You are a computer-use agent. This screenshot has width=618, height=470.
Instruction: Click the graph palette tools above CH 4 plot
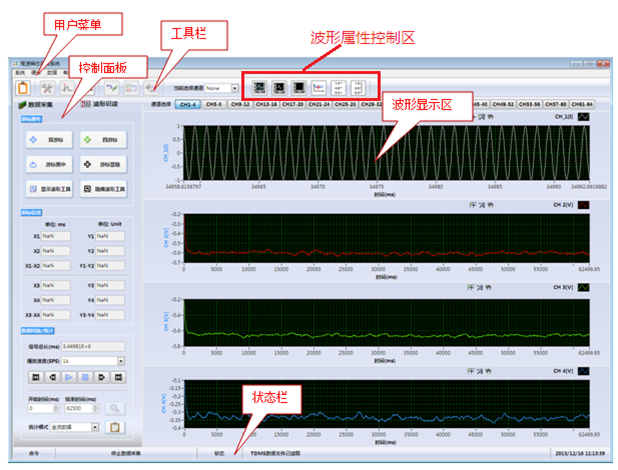point(480,371)
